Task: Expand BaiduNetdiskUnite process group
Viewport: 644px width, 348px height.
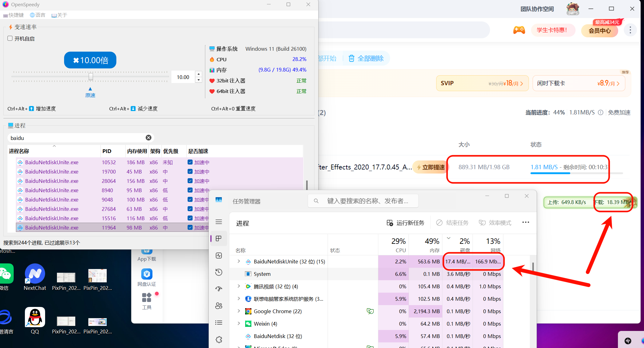Action: pyautogui.click(x=239, y=262)
